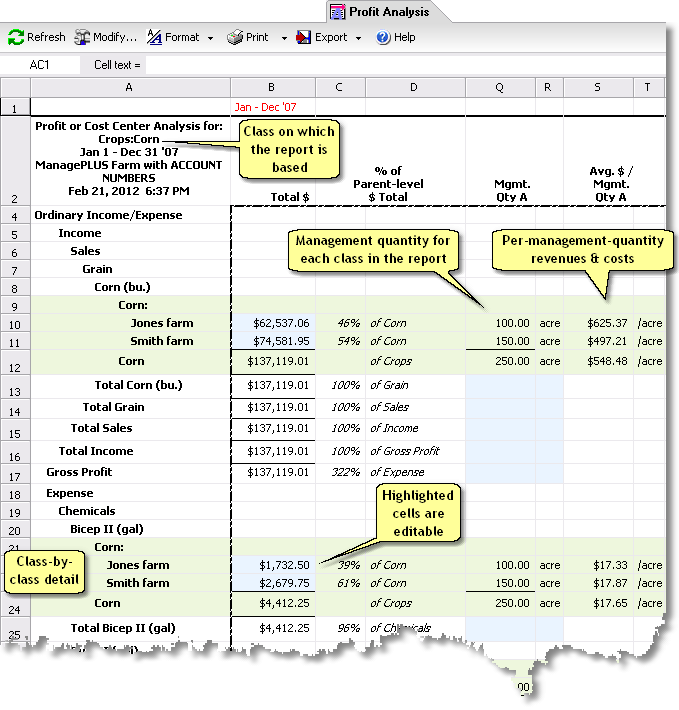Click the blue Help question icon

383,38
